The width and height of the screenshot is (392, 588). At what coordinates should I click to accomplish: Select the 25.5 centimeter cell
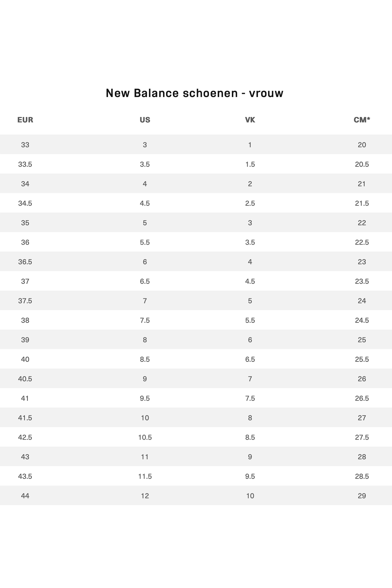coord(362,359)
